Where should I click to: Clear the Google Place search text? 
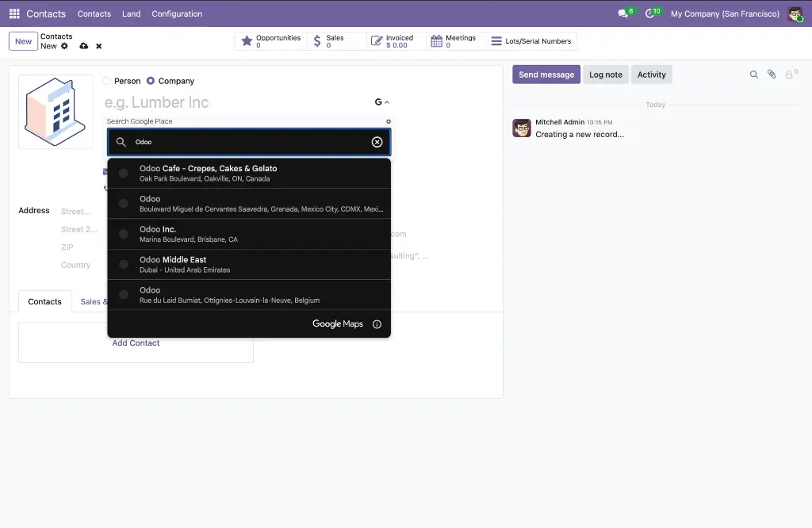coord(377,142)
